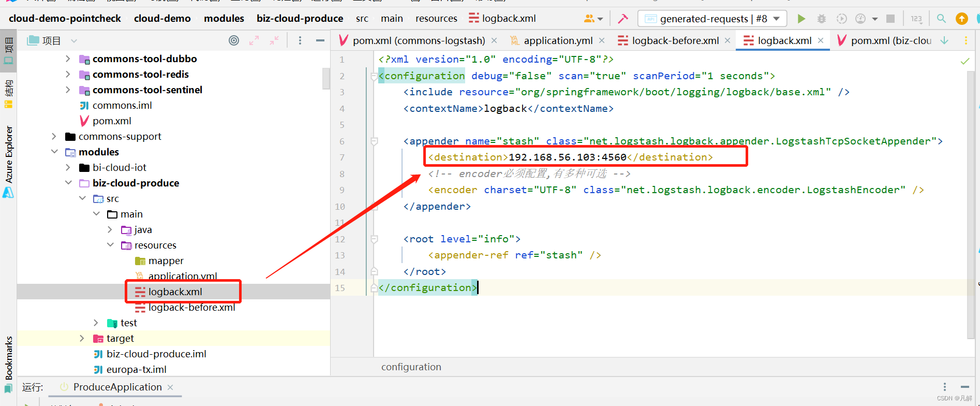Open the Bookmarks side panel

(8, 365)
